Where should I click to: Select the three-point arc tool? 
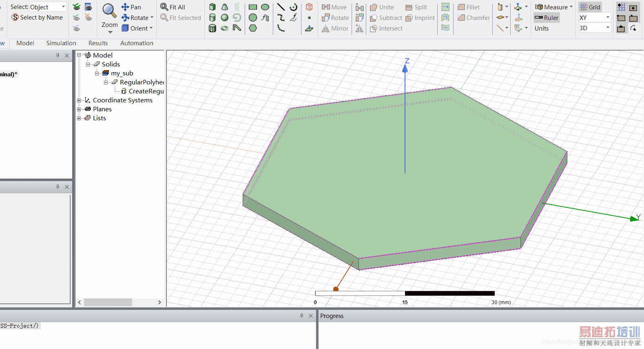point(281,28)
